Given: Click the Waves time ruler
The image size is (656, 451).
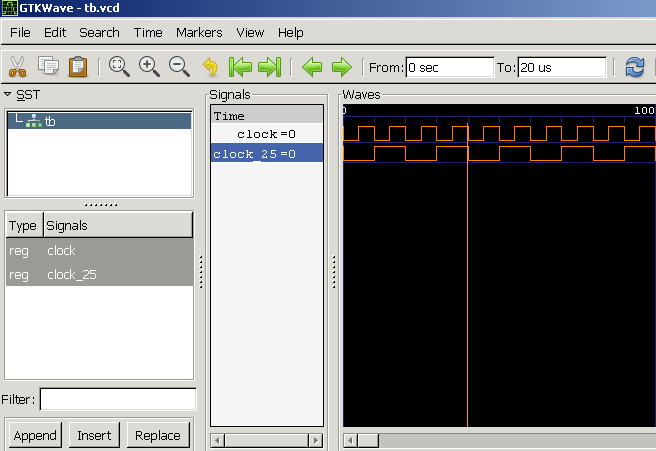Looking at the screenshot, I should tap(499, 113).
